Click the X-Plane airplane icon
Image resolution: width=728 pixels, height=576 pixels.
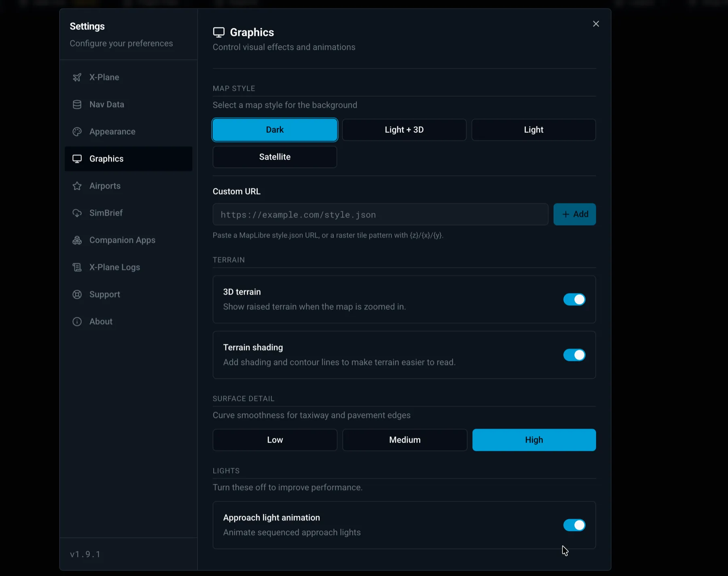click(x=77, y=77)
